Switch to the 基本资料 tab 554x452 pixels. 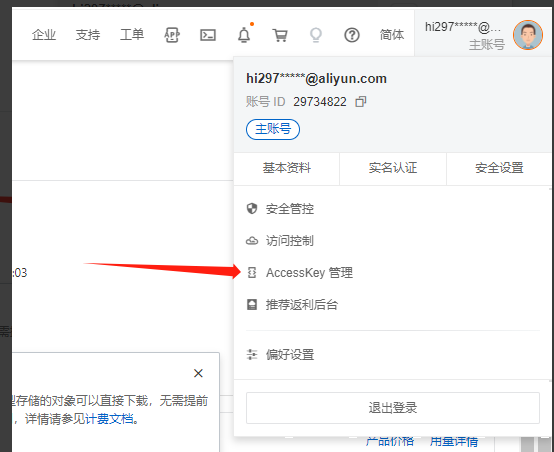pyautogui.click(x=287, y=168)
